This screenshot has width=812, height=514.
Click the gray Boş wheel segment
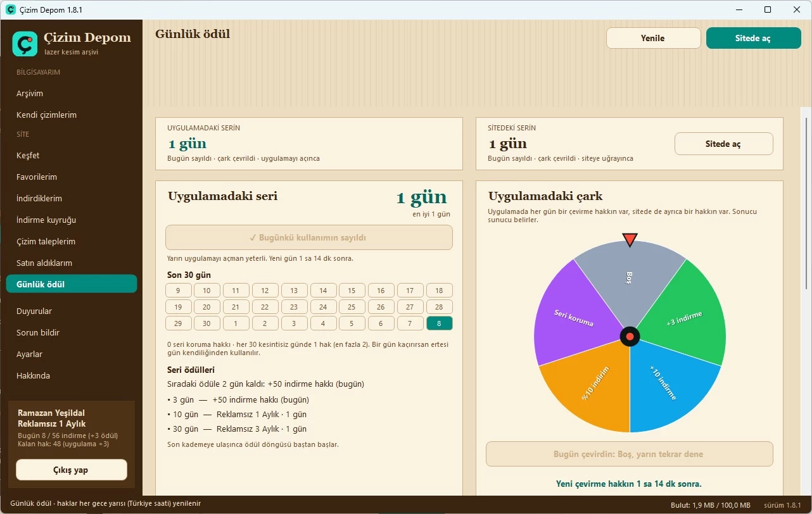(x=630, y=279)
